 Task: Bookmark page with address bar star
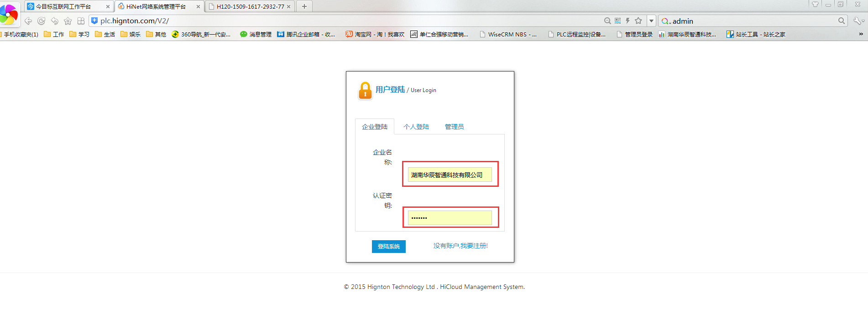638,21
